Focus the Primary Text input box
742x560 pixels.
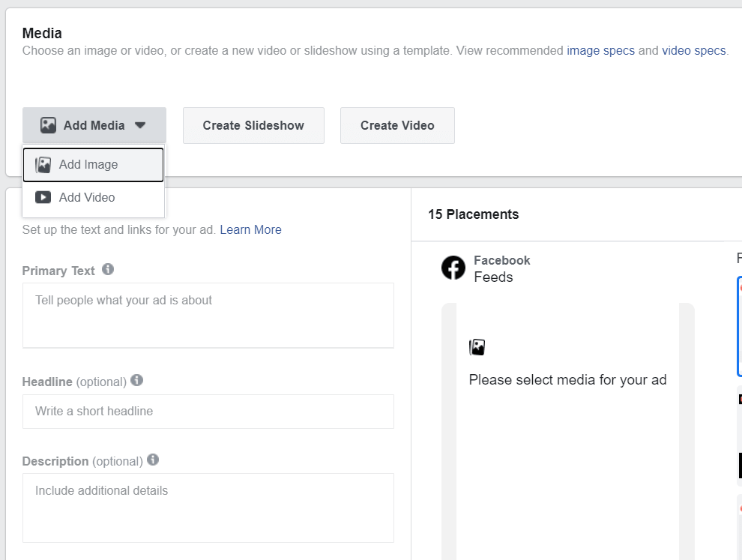(208, 315)
